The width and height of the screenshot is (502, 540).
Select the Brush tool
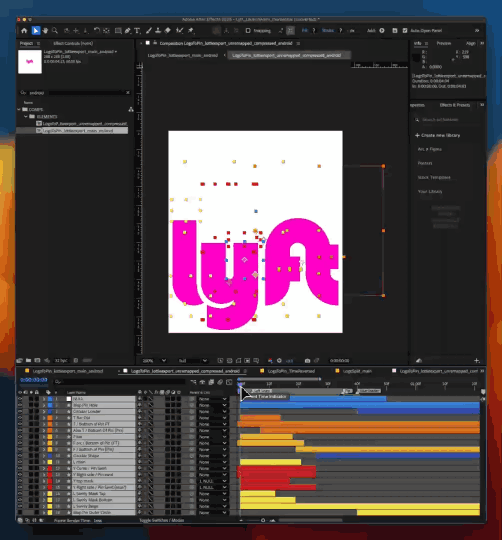tap(149, 31)
